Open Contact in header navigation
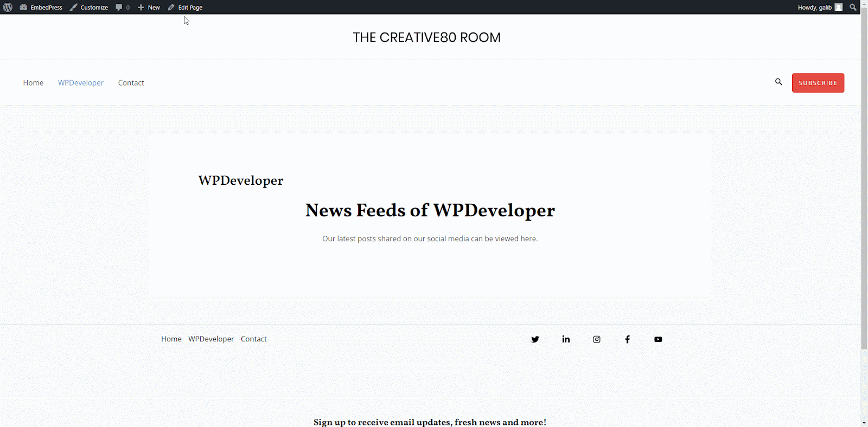Viewport: 868px width, 427px height. pyautogui.click(x=131, y=83)
